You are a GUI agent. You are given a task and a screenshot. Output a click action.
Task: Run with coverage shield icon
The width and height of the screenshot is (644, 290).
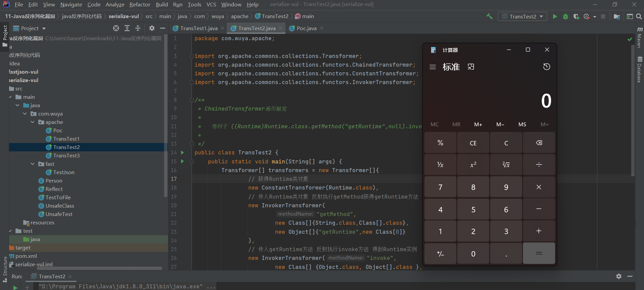click(576, 16)
